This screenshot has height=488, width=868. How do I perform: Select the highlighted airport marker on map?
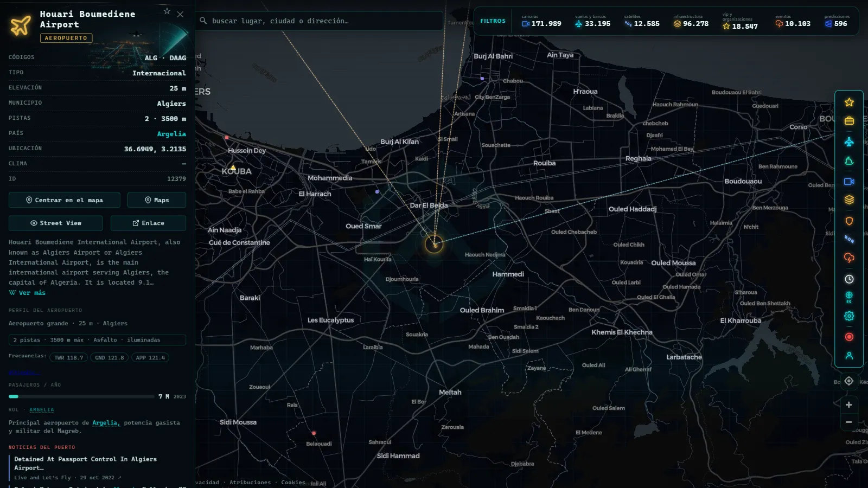[x=434, y=244]
